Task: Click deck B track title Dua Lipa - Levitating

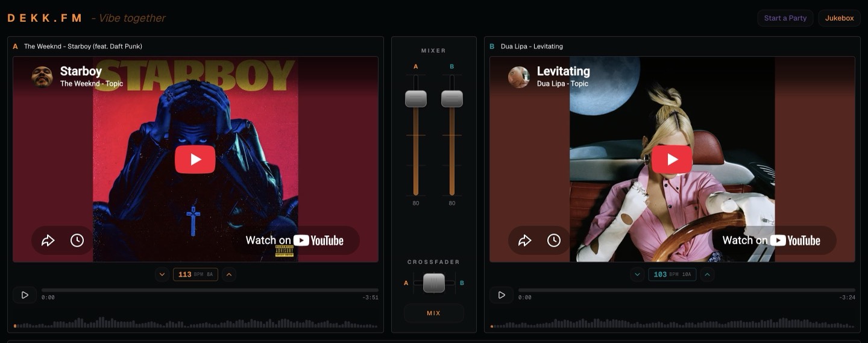Action: 532,46
